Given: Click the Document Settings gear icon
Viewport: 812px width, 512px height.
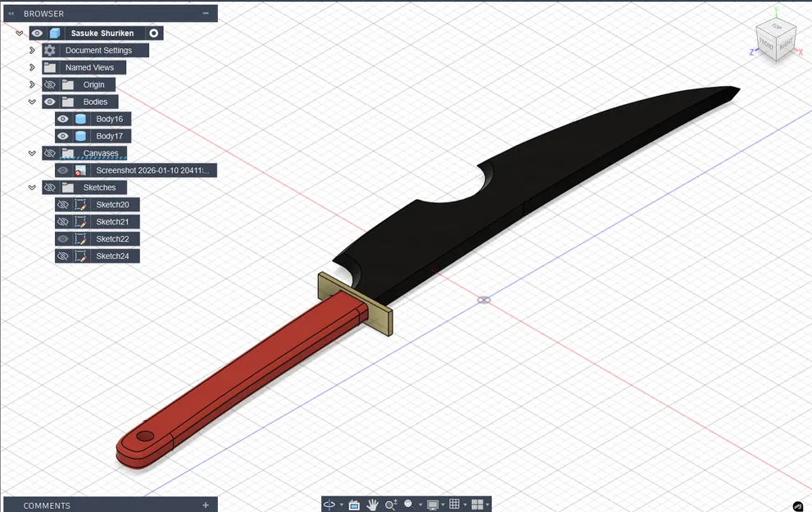Looking at the screenshot, I should click(48, 50).
